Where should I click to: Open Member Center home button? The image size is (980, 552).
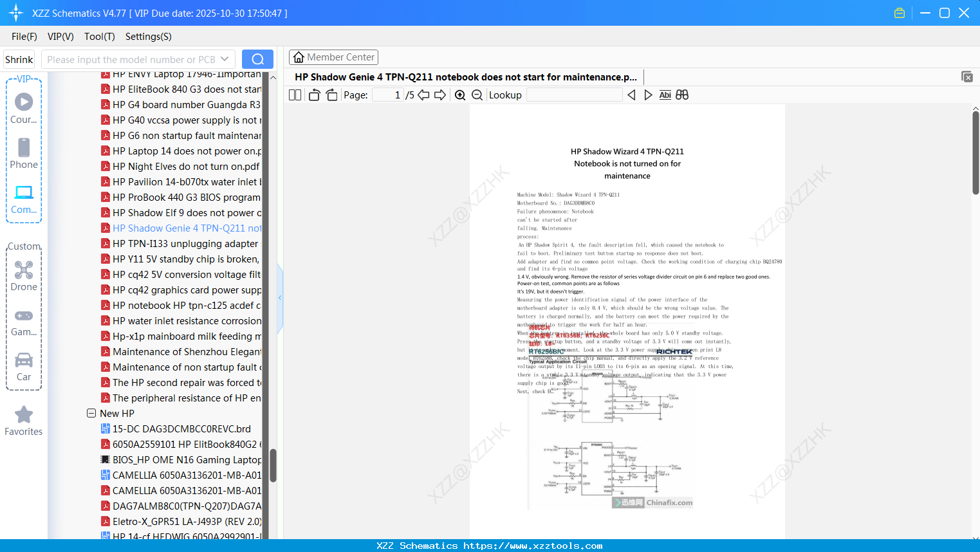pyautogui.click(x=333, y=57)
